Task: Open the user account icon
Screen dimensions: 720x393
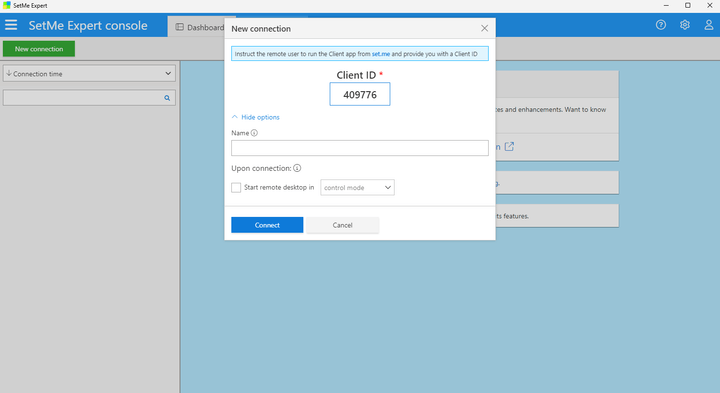Action: (x=709, y=25)
